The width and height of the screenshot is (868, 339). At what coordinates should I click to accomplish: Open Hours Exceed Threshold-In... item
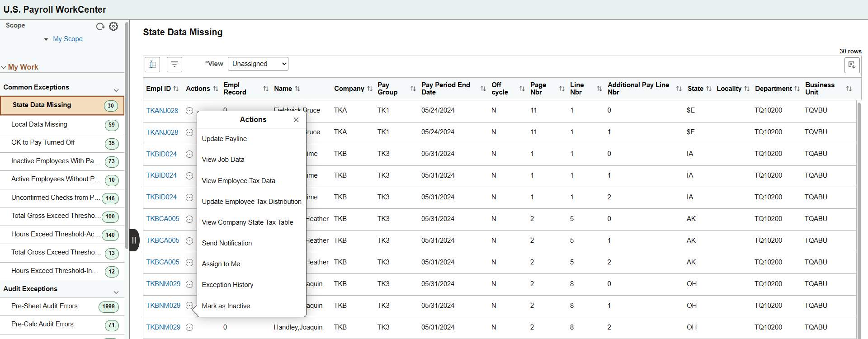[62, 271]
